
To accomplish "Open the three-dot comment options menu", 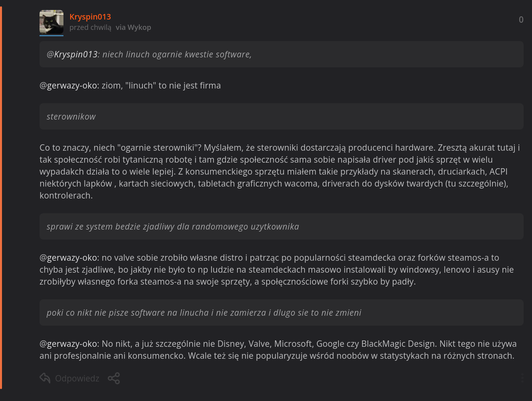I will 522,378.
